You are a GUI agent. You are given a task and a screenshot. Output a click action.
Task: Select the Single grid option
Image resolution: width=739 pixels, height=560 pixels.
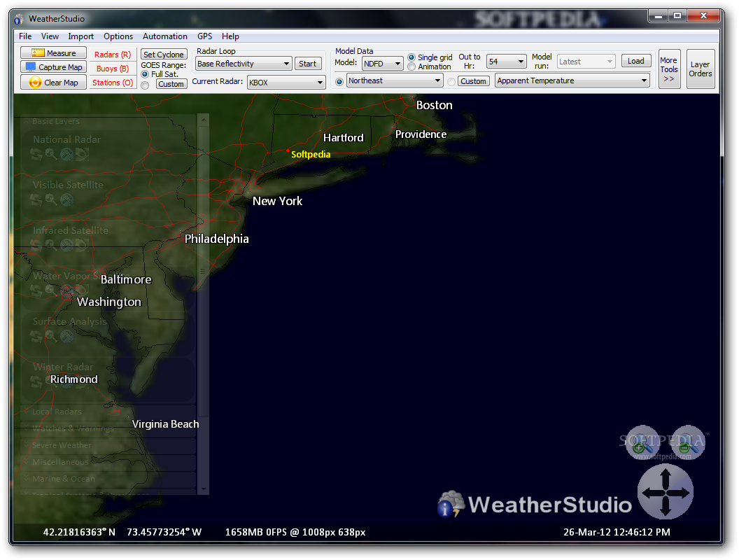[411, 57]
